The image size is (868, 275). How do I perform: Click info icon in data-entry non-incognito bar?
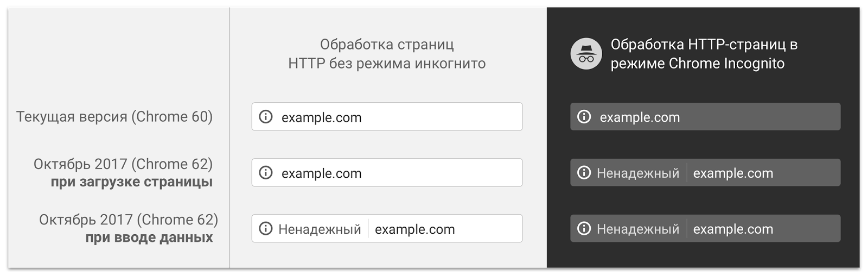pos(266,229)
